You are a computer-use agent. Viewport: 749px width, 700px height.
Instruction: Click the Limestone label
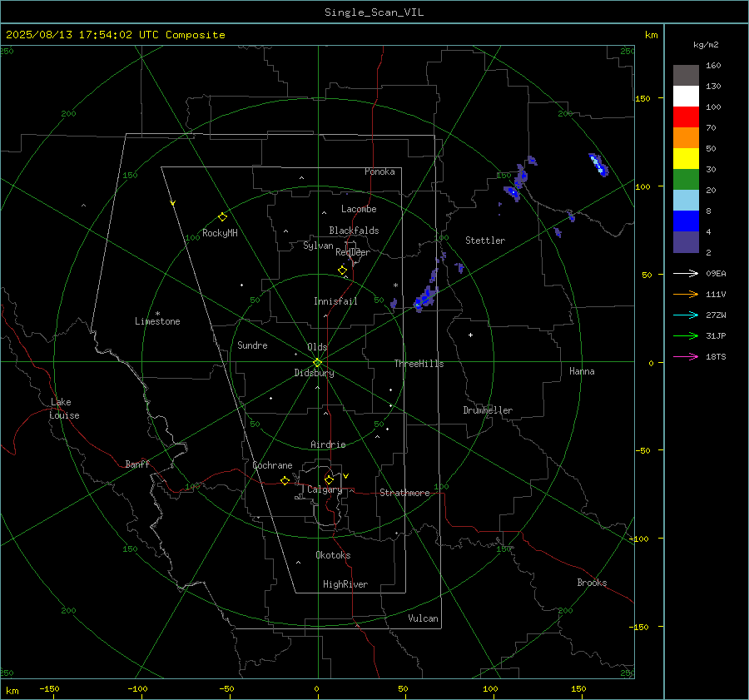[x=157, y=321]
